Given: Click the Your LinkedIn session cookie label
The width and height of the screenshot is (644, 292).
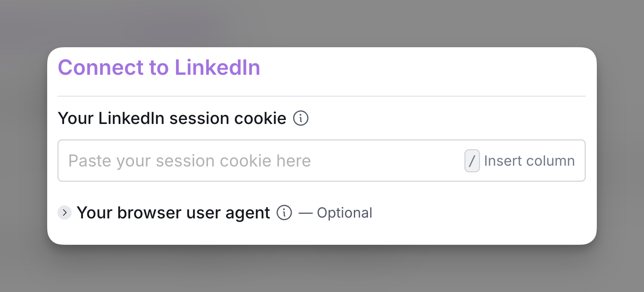Looking at the screenshot, I should pyautogui.click(x=172, y=118).
